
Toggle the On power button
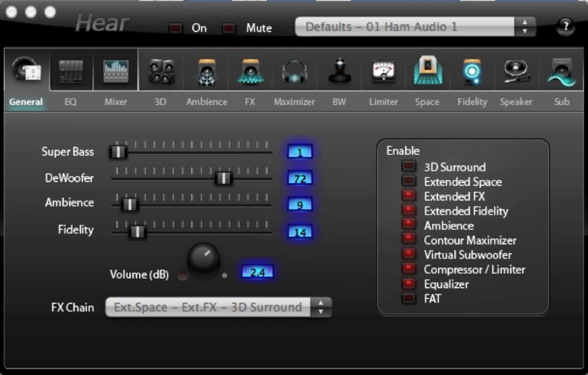point(175,28)
